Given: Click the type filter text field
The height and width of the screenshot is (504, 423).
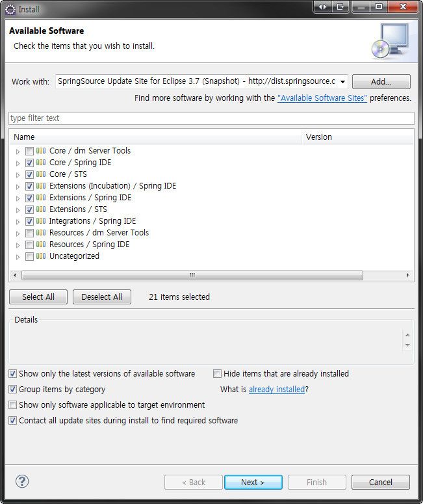Looking at the screenshot, I should (x=211, y=118).
